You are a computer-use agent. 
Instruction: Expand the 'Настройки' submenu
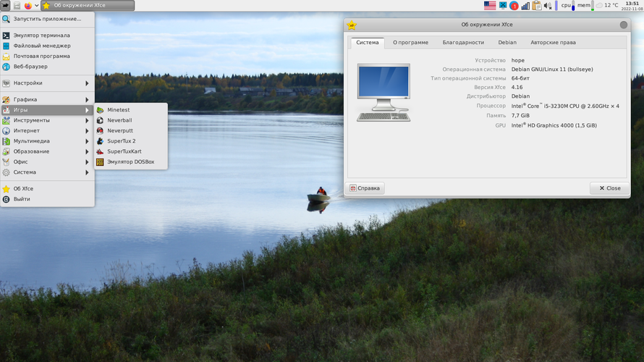[x=47, y=83]
